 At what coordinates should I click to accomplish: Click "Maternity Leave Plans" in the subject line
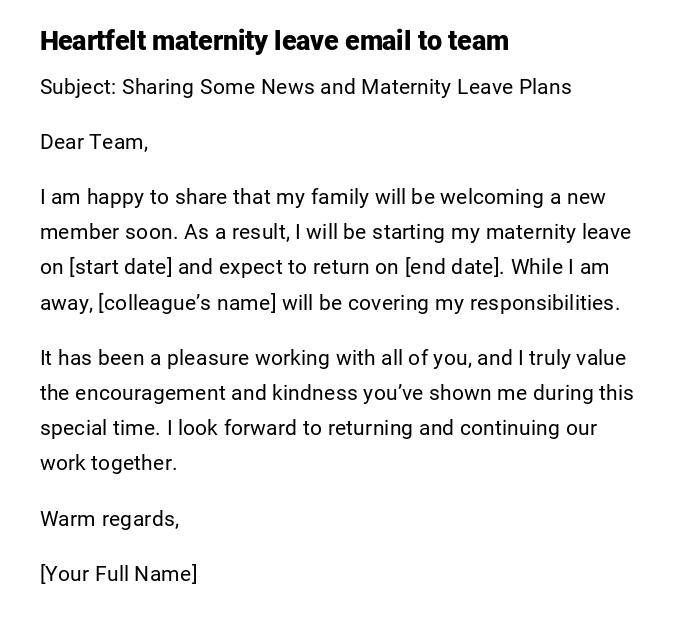(x=466, y=87)
